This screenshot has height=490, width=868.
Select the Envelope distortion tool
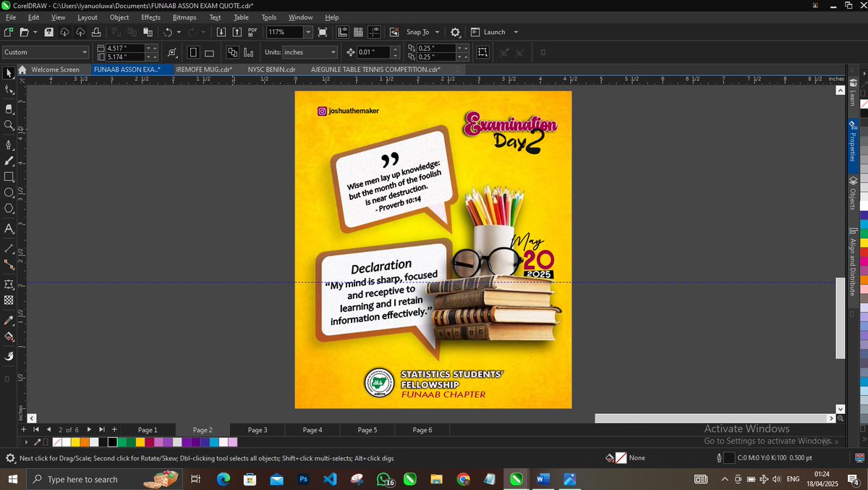(9, 284)
